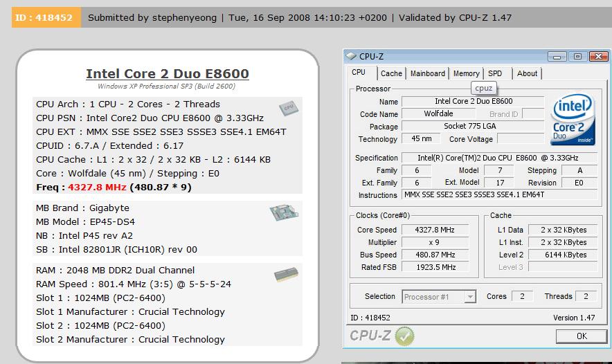Image resolution: width=612 pixels, height=364 pixels.
Task: Click the 'ID : 418452' text inside CPU-Z window
Action: coord(370,318)
